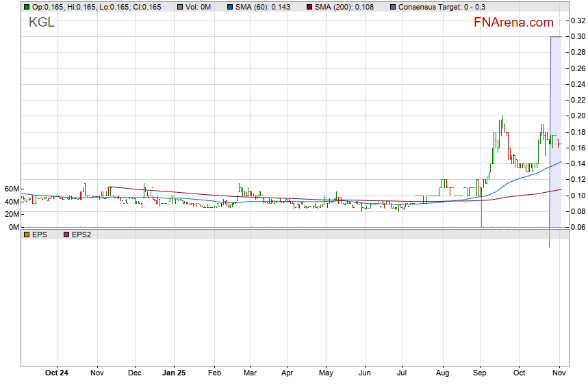The height and width of the screenshot is (387, 588).
Task: Click the KGL ticker symbol label
Action: 41,23
